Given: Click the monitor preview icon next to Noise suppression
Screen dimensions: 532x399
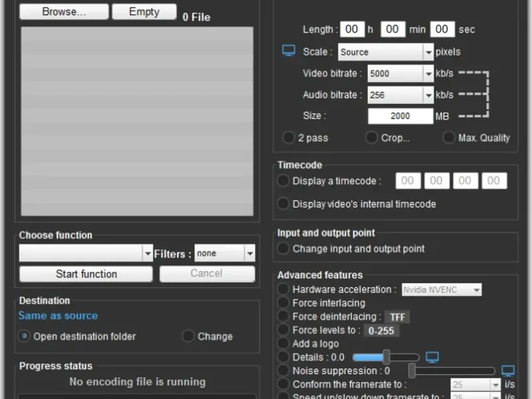Looking at the screenshot, I should (x=508, y=371).
